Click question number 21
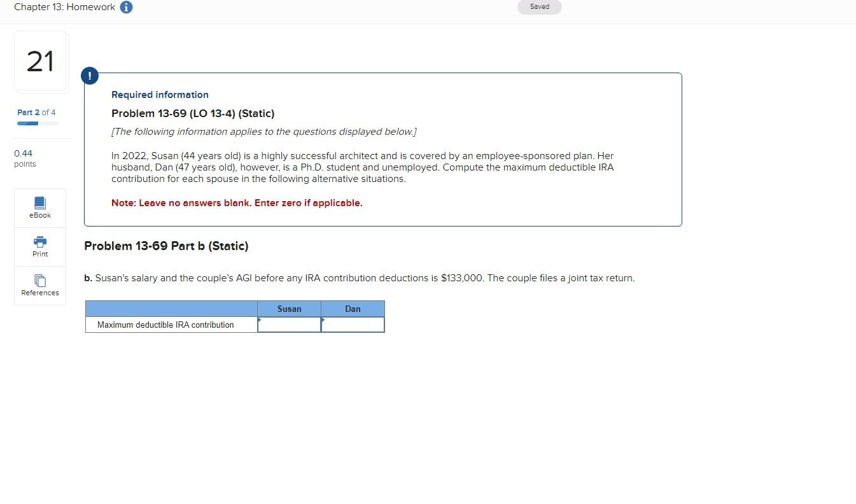Image resolution: width=856 pixels, height=504 pixels. click(39, 61)
